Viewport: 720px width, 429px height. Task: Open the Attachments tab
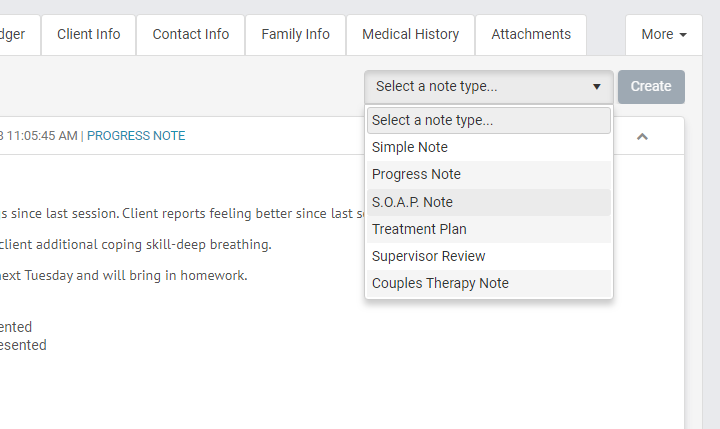coord(531,35)
